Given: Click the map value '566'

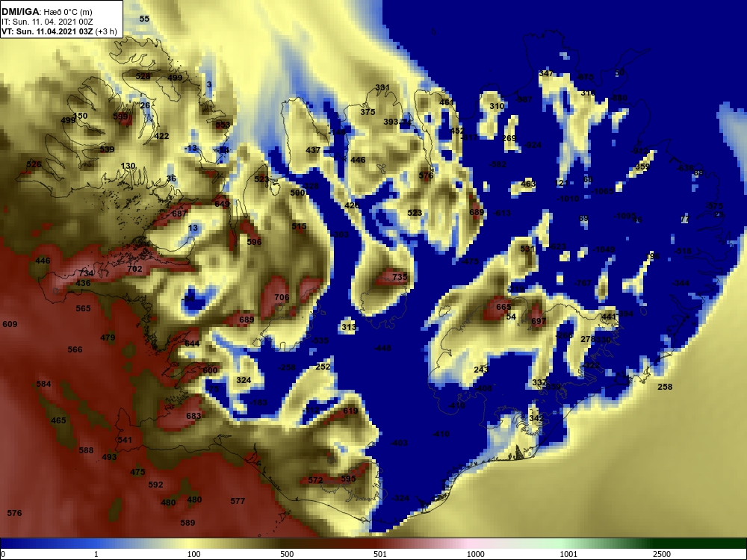Looking at the screenshot, I should click(x=75, y=349).
